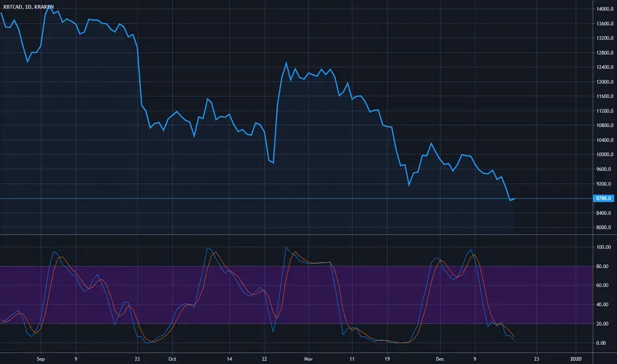Click the Dec date label on time axis
617x364 pixels.
click(440, 359)
